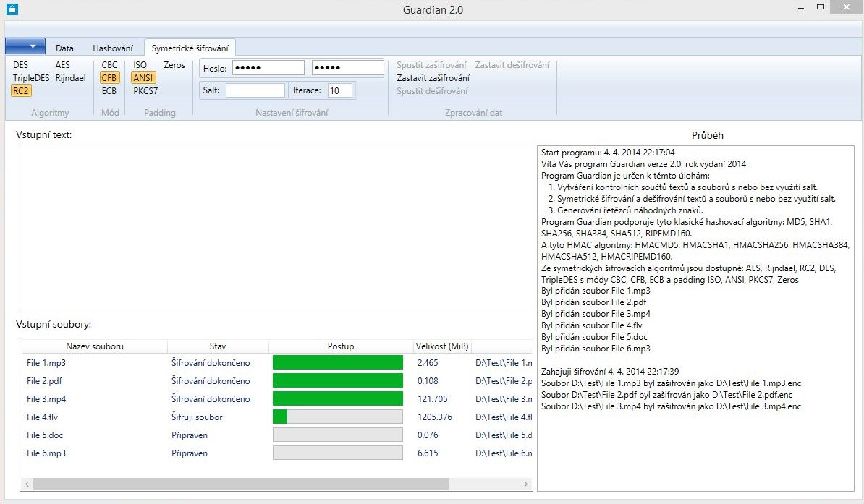Select the File 1.mp3 row
Viewport: 864px width, 504px height.
tap(276, 362)
